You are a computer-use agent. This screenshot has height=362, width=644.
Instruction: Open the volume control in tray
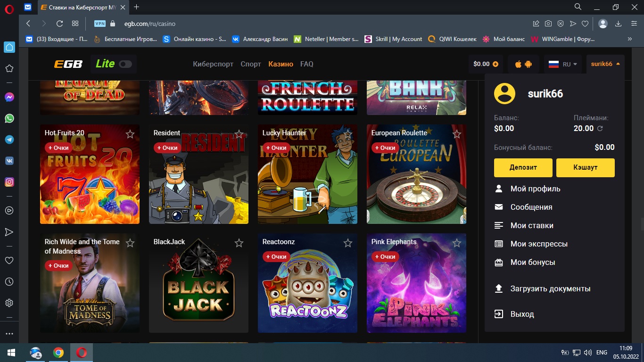click(587, 353)
